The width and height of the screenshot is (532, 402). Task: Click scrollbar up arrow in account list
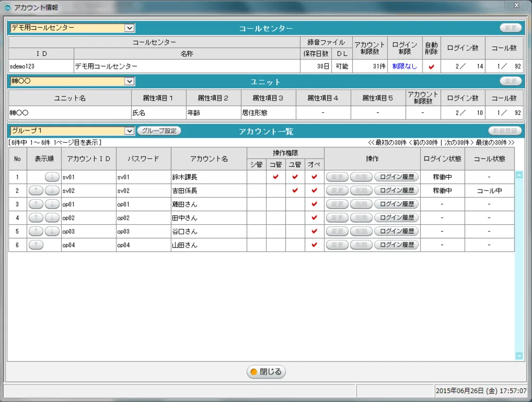pyautogui.click(x=519, y=175)
